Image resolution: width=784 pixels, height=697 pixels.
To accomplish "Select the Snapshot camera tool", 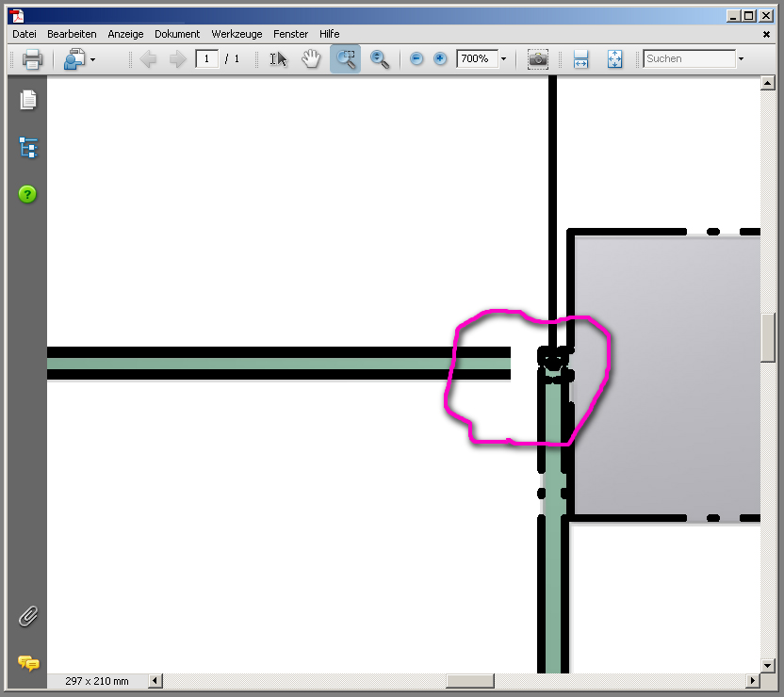I will coord(538,59).
